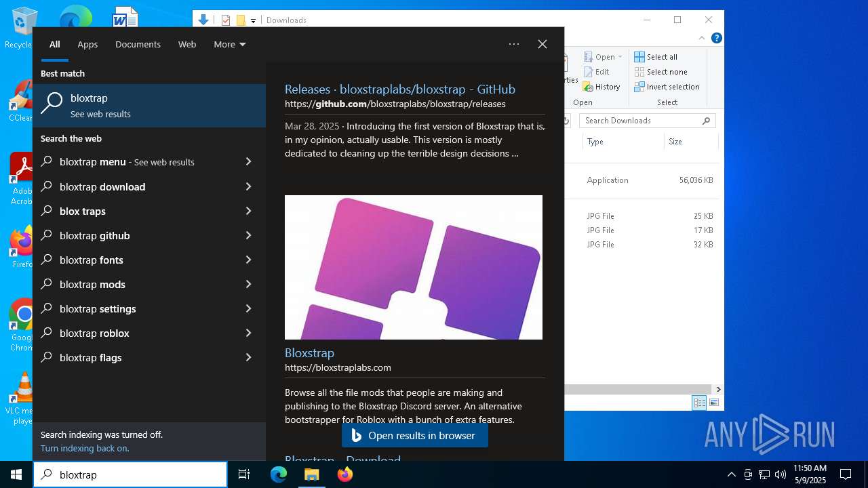Click Select all in Explorer ribbon

pyautogui.click(x=656, y=57)
